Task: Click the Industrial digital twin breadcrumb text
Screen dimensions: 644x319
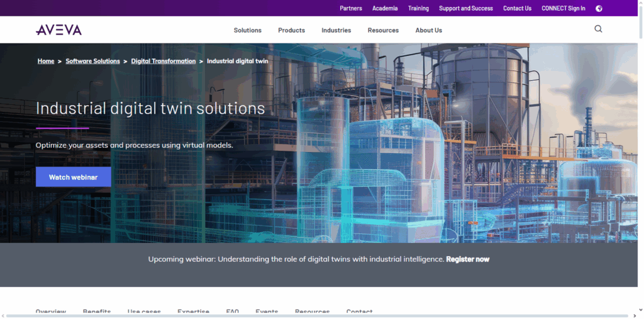Action: coord(237,61)
